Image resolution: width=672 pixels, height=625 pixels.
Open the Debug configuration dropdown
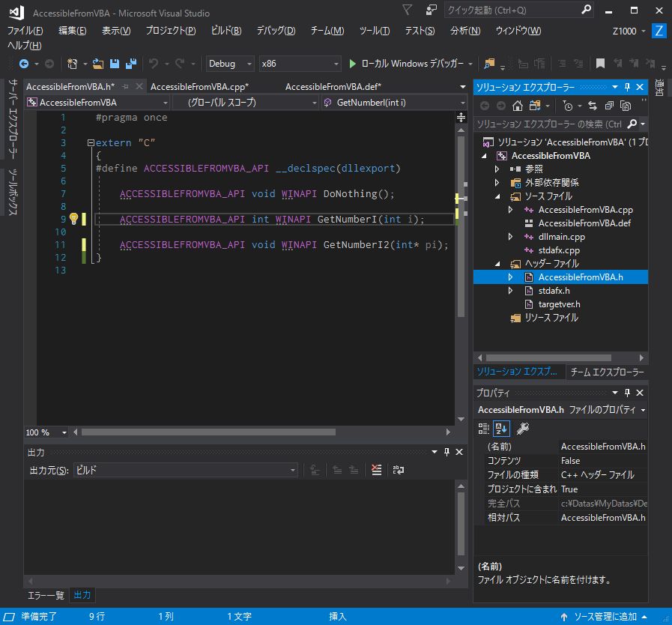pyautogui.click(x=230, y=64)
